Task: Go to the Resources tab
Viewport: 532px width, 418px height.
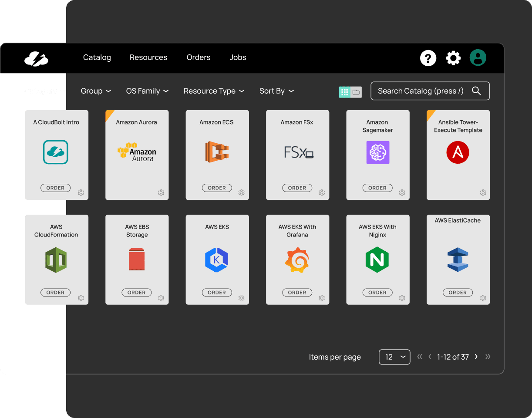Action: 148,57
